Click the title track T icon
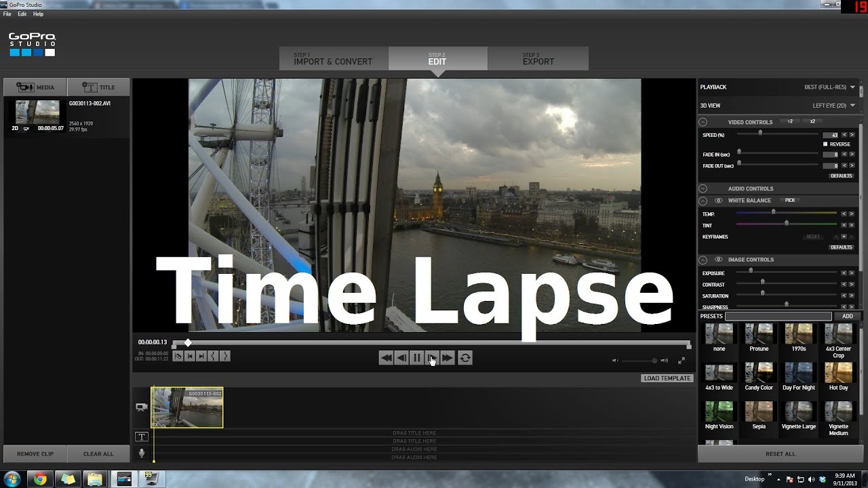The image size is (868, 488). [142, 437]
